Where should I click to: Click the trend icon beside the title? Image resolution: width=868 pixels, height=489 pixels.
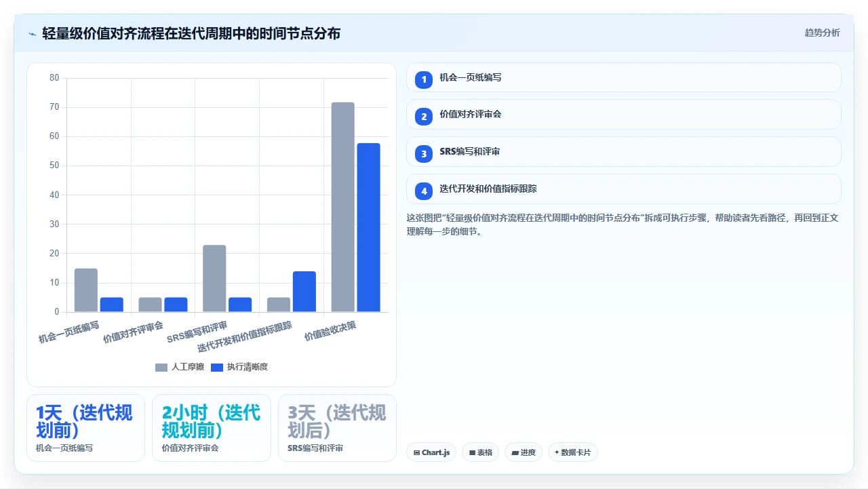pos(32,33)
